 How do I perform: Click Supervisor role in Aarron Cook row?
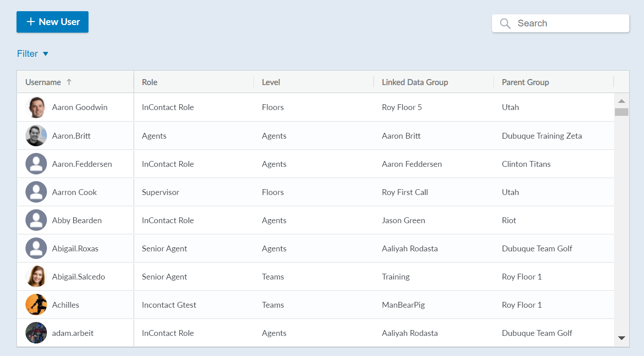pos(160,192)
